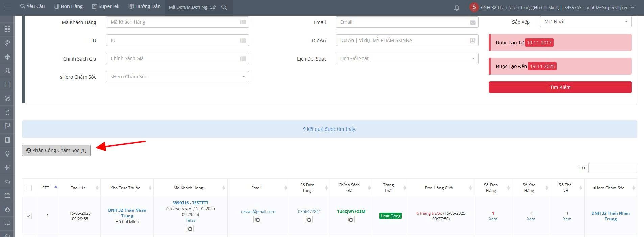Uncheck the checkbox for row 1
The width and height of the screenshot is (644, 237).
coord(29,216)
